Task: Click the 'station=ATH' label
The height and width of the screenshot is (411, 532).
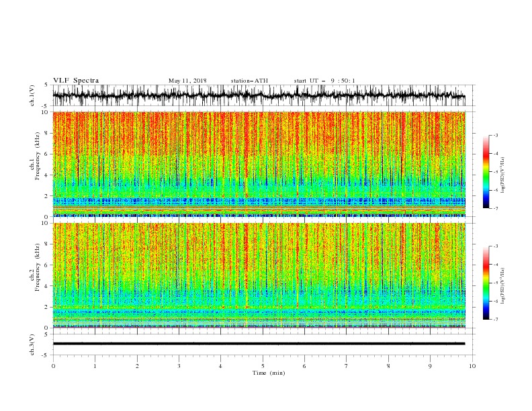Action: (249, 81)
